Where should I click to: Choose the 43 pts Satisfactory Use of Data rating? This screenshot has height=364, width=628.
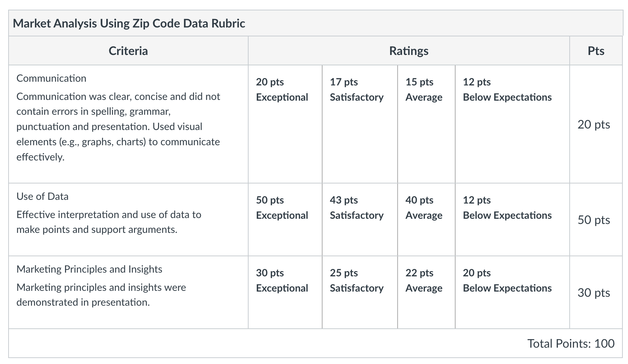[360, 220]
